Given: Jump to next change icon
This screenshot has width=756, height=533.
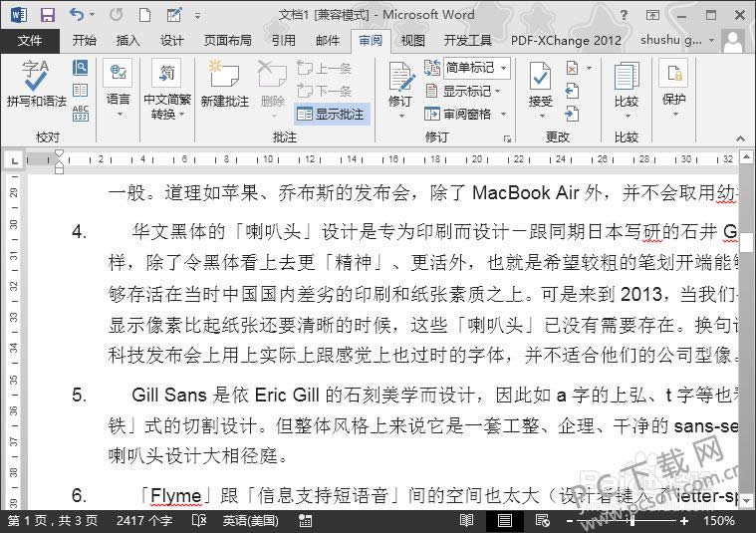Looking at the screenshot, I should pos(572,114).
